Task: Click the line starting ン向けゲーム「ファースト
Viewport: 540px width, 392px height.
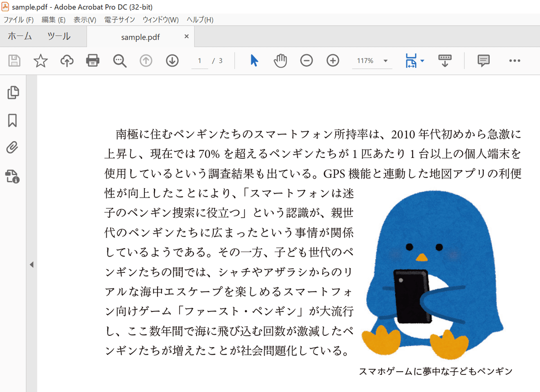Action: pos(229,312)
